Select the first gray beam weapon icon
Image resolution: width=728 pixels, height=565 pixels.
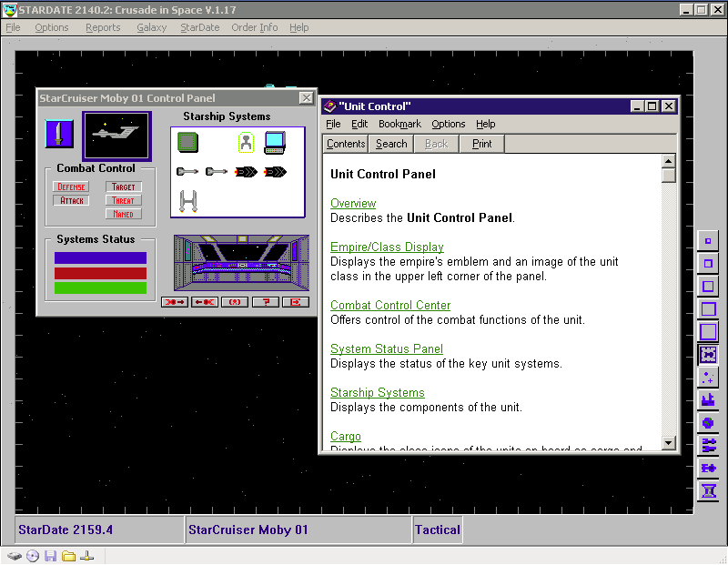187,172
